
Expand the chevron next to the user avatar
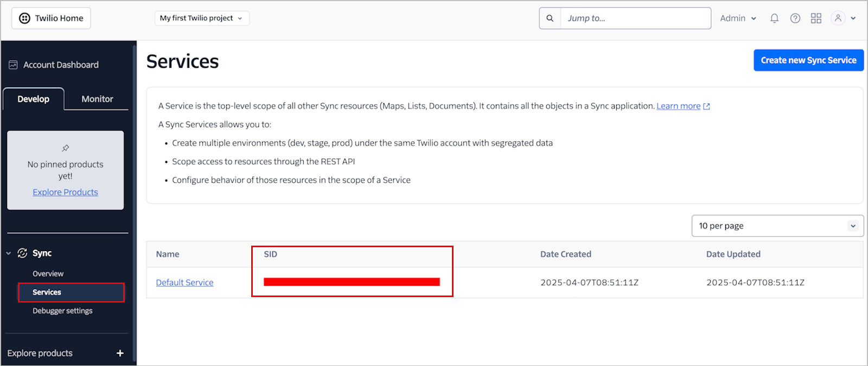tap(853, 18)
